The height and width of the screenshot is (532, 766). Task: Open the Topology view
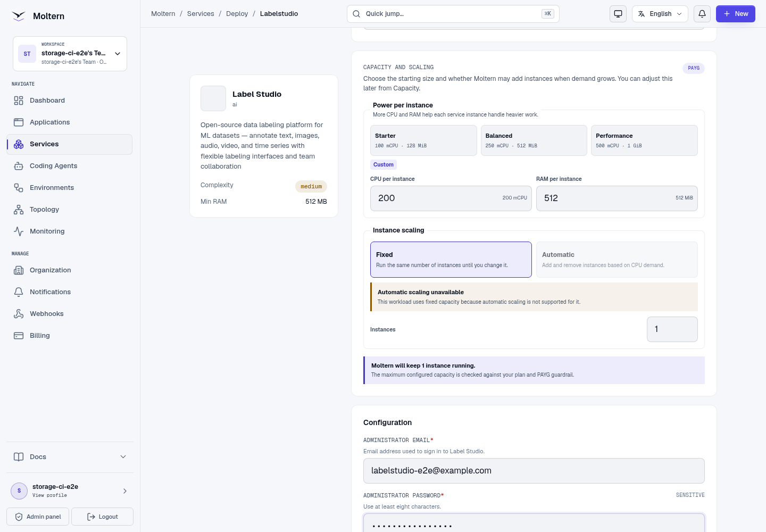pyautogui.click(x=69, y=210)
